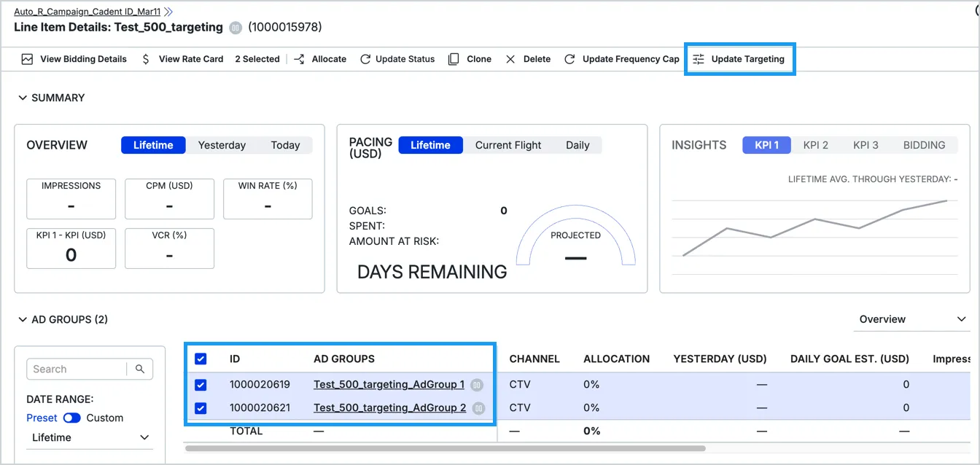980x465 pixels.
Task: Uncheck the row 1000020619 checkbox
Action: coord(201,385)
